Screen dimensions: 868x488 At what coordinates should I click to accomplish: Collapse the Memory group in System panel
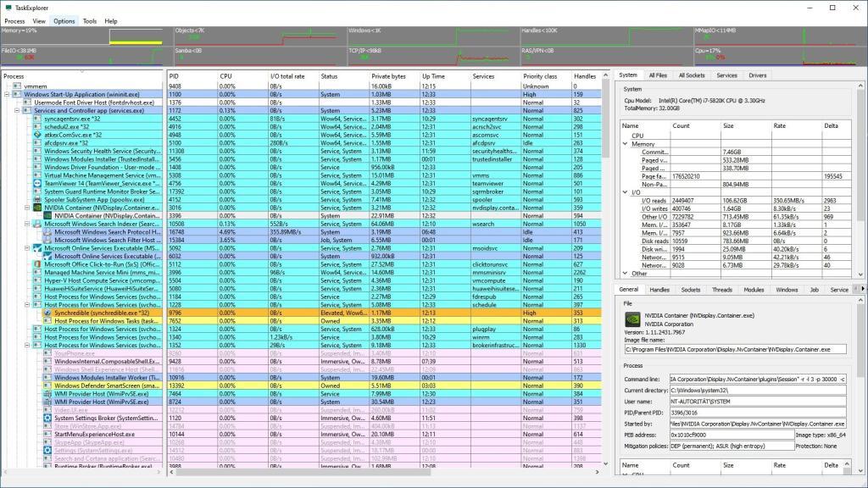click(626, 144)
